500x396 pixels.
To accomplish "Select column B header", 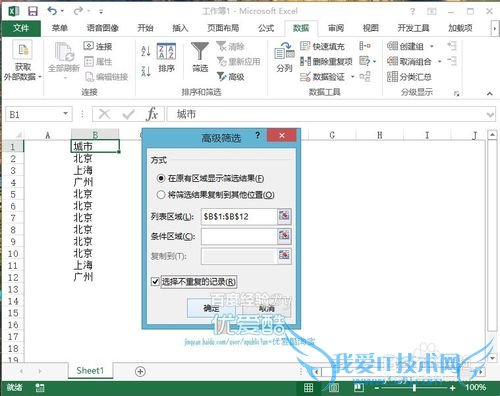I will point(95,135).
